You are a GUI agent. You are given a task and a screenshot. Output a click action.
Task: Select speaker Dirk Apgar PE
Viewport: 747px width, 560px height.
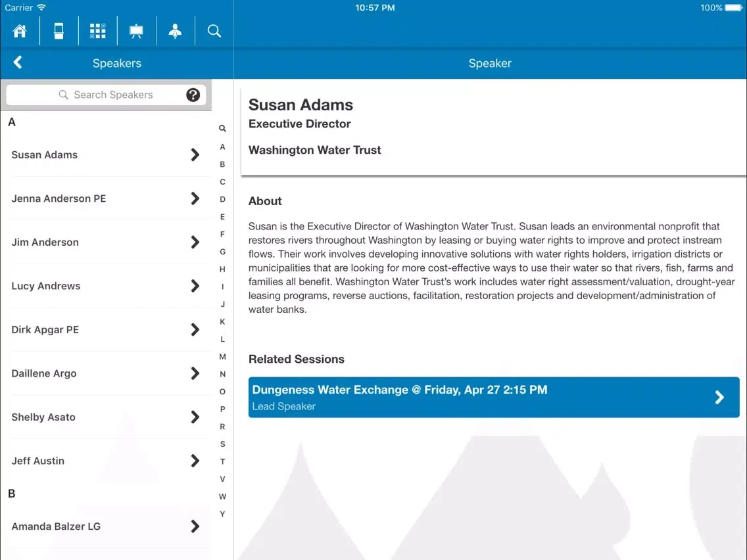(106, 329)
